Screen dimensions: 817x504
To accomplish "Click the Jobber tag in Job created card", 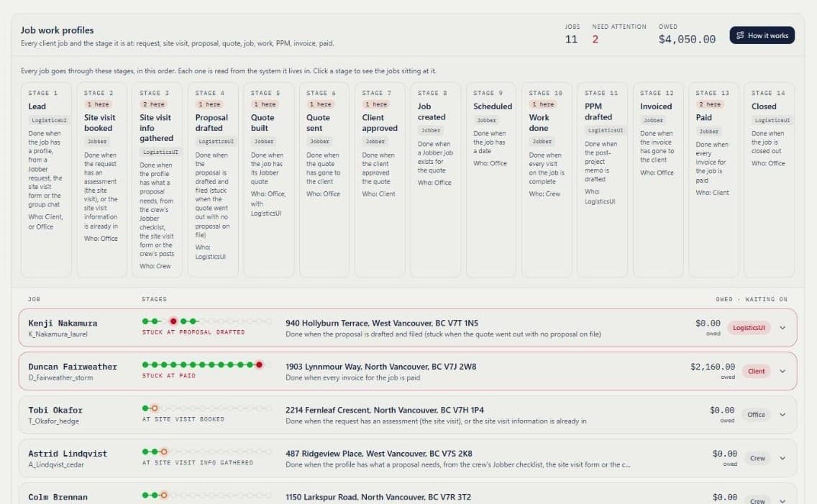I will pyautogui.click(x=430, y=131).
